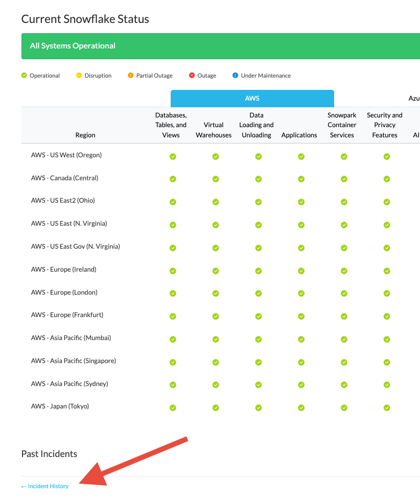Click Ohio Security and Privacy status icon
The height and width of the screenshot is (504, 420).
point(387,202)
